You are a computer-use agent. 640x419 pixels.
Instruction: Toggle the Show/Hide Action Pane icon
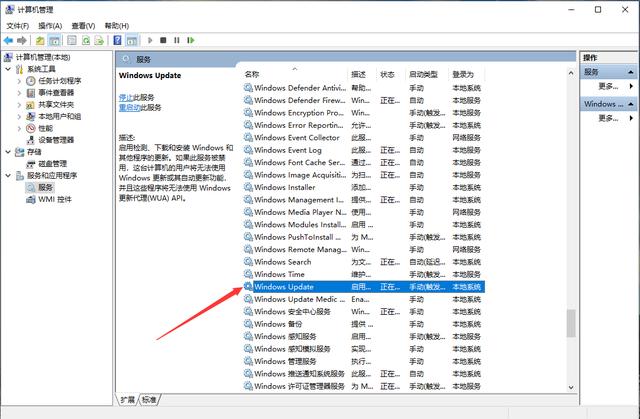pos(131,40)
